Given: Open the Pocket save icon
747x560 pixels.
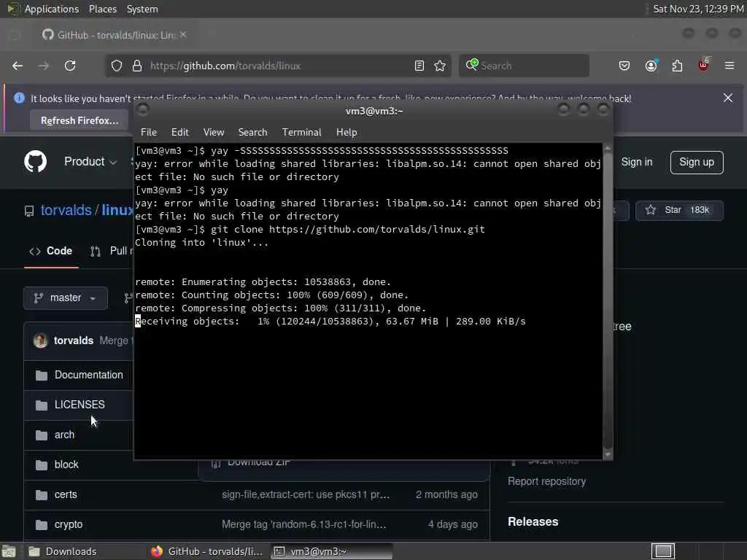Looking at the screenshot, I should (624, 66).
